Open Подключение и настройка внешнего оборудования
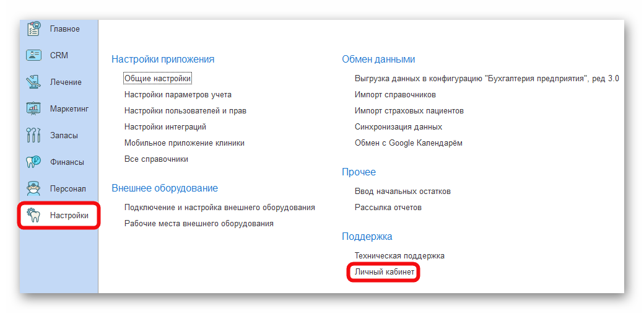This screenshot has width=644, height=313. [x=220, y=207]
